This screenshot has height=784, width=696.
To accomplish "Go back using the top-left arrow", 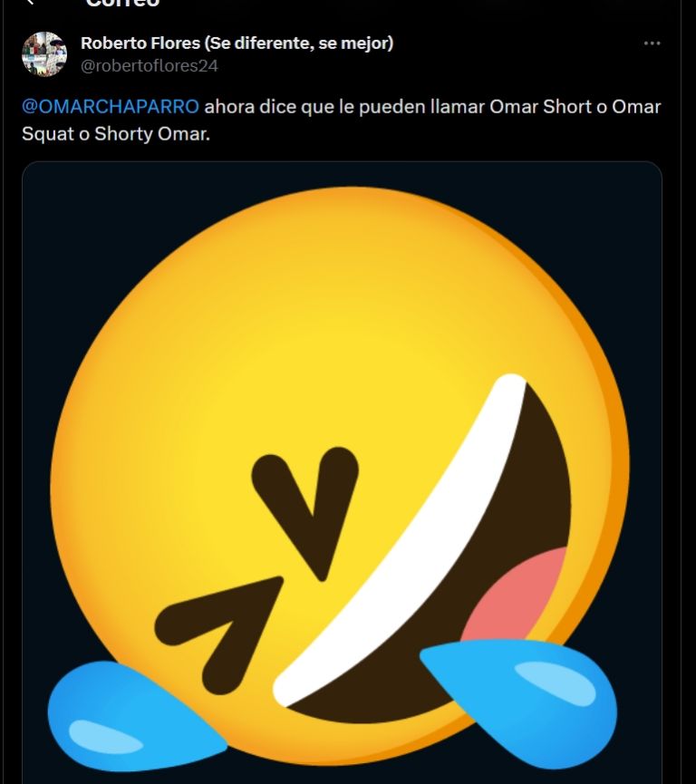I will tap(32, 3).
